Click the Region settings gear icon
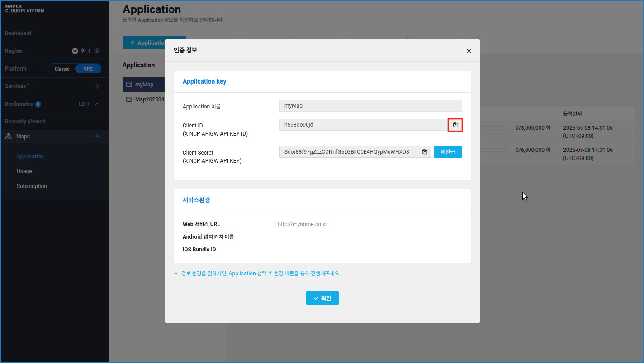Viewport: 644px width, 363px height. (x=97, y=51)
